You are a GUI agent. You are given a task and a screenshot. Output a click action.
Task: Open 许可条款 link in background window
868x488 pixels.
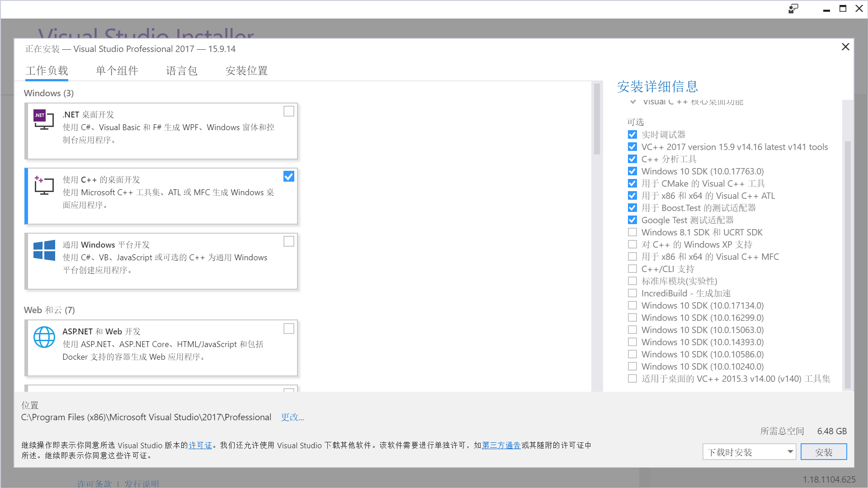(94, 483)
